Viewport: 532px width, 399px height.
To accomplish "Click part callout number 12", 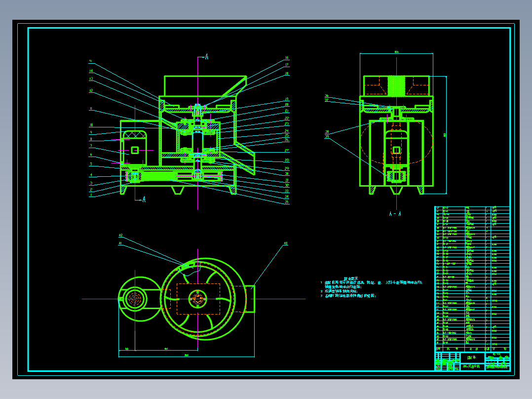I will (91, 91).
